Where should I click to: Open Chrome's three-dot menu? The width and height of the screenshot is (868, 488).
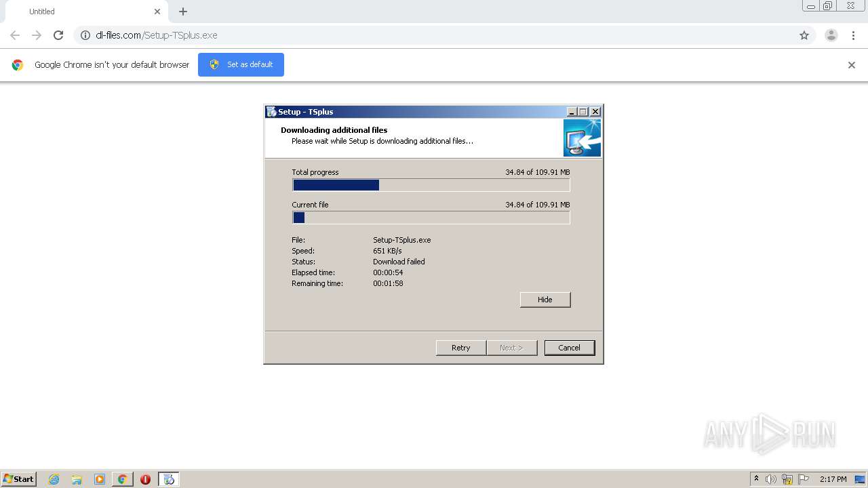[x=853, y=35]
